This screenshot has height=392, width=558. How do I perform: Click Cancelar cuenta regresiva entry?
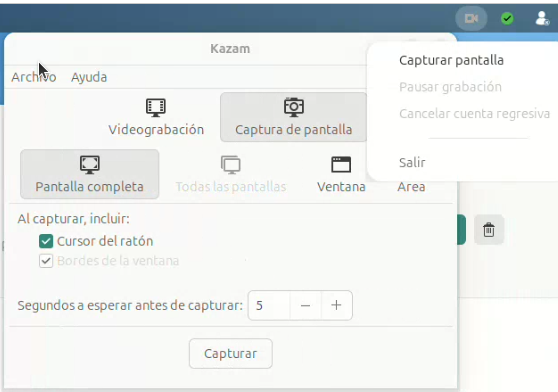tap(474, 113)
